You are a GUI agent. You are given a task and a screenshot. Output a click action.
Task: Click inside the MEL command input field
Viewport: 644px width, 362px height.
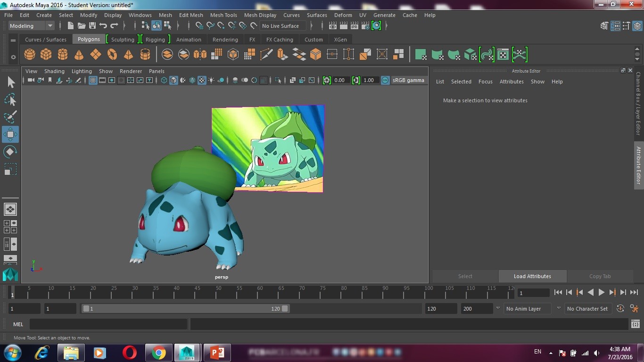coord(108,324)
